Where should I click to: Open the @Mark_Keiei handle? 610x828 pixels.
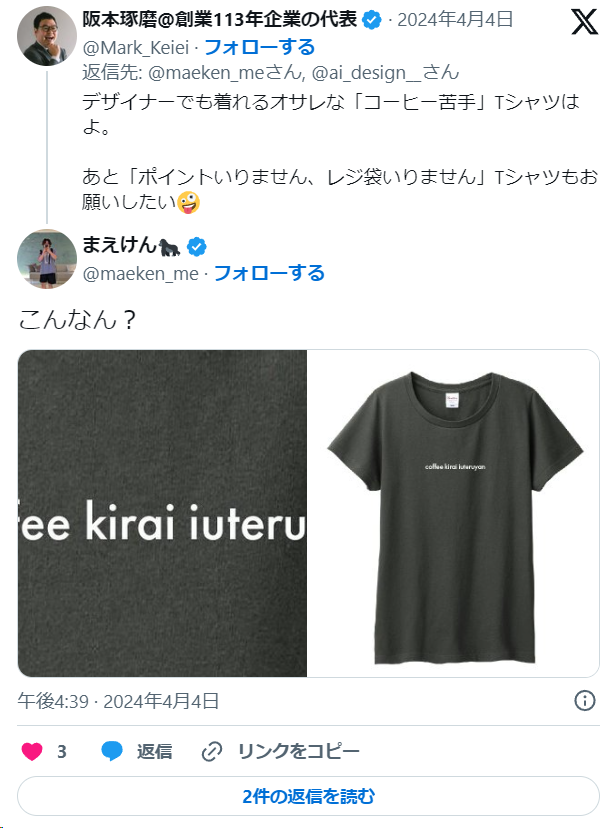tap(136, 48)
